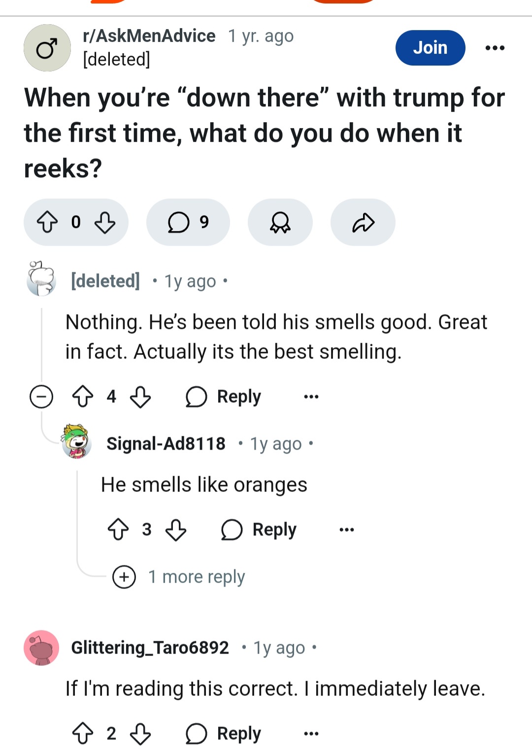The width and height of the screenshot is (532, 756).
Task: Open post overflow menu next to Join
Action: 495,48
